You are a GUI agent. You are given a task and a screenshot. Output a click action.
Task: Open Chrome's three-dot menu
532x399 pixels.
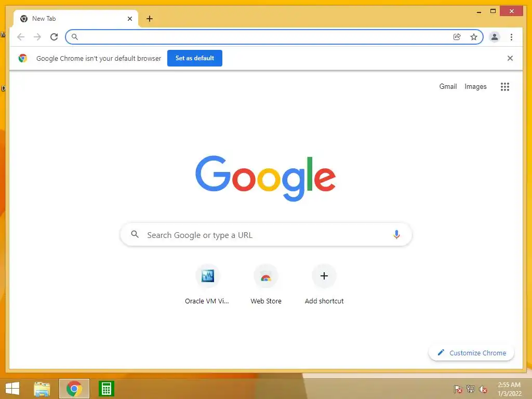(x=511, y=37)
